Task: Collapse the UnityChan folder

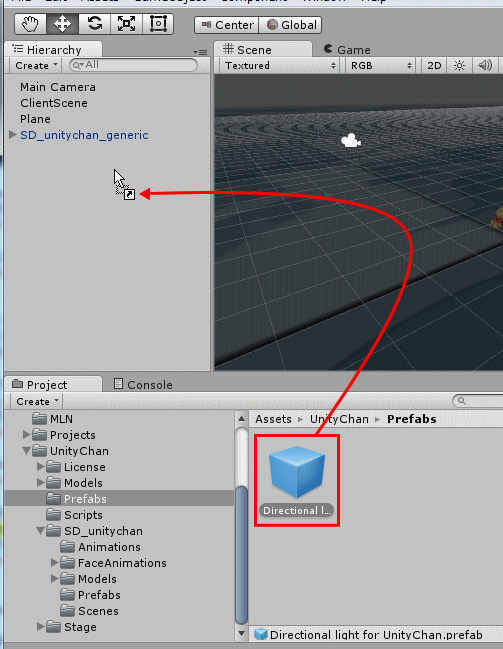Action: pyautogui.click(x=26, y=451)
